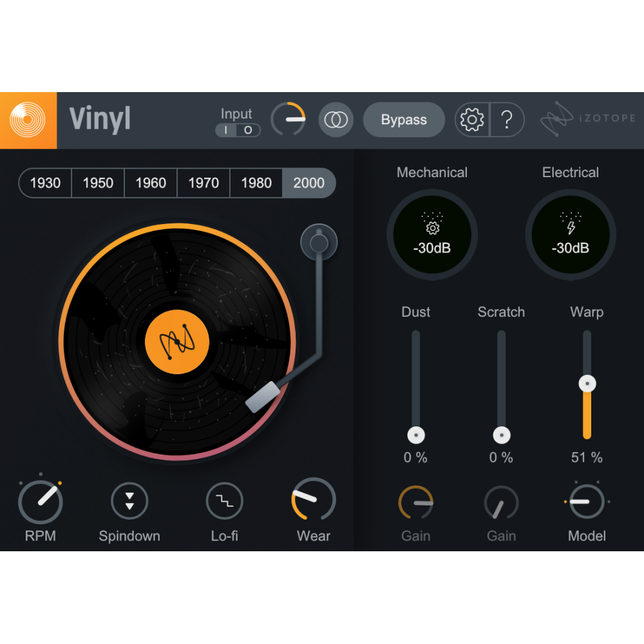This screenshot has height=644, width=644.
Task: Click the RPM knob
Action: click(41, 501)
